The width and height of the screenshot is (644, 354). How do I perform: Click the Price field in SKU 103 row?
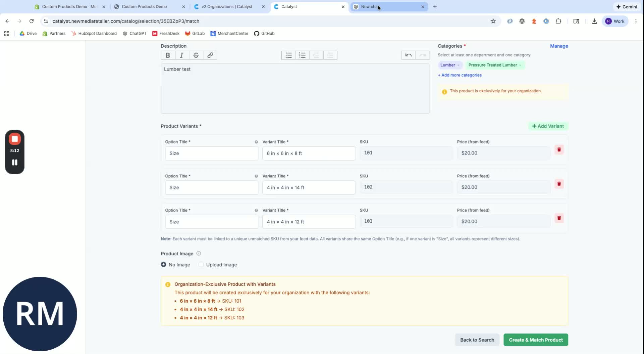[x=503, y=221]
